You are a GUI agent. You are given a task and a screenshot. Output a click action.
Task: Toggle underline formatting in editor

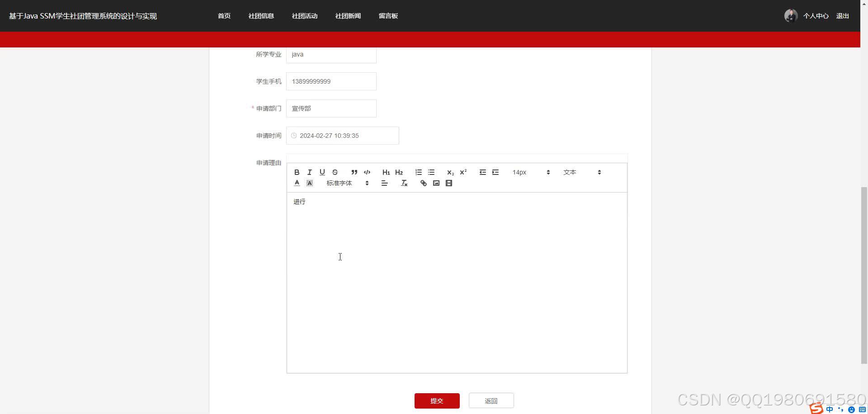coord(322,172)
